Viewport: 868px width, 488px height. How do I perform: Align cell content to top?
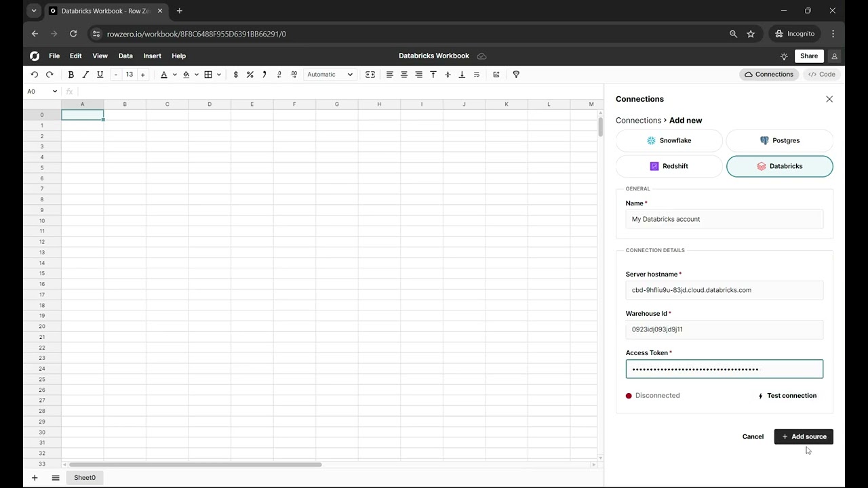433,75
